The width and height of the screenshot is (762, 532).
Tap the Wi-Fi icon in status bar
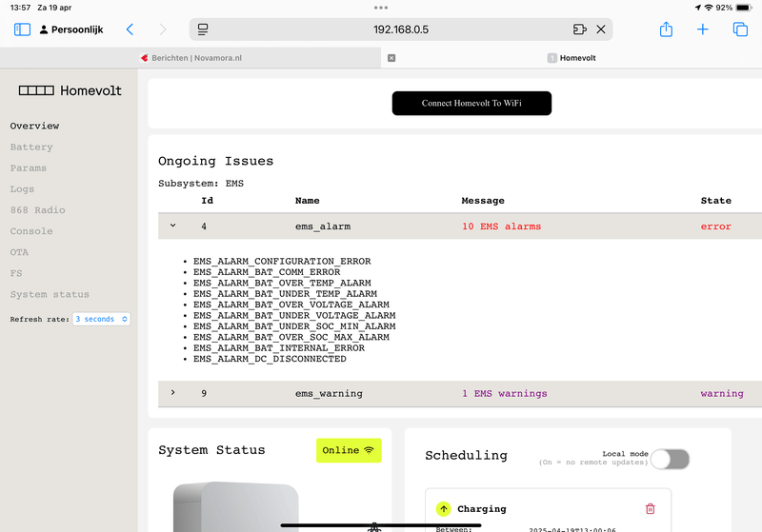coord(709,8)
